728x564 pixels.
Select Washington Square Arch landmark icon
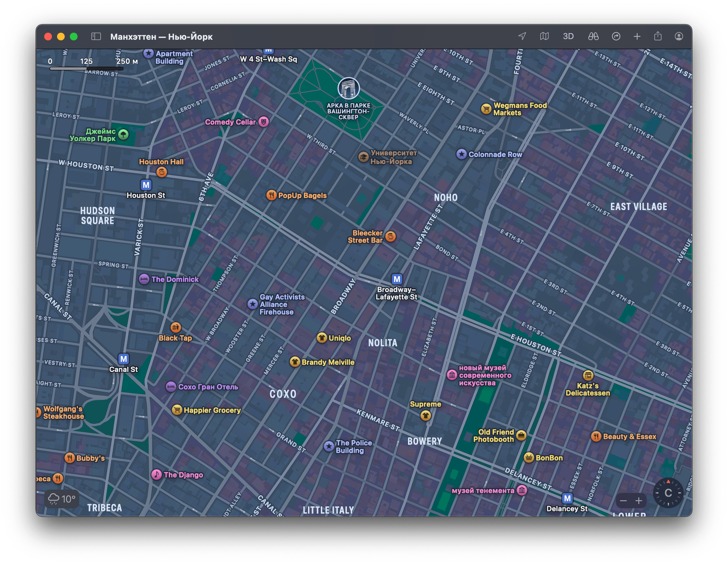click(x=348, y=88)
